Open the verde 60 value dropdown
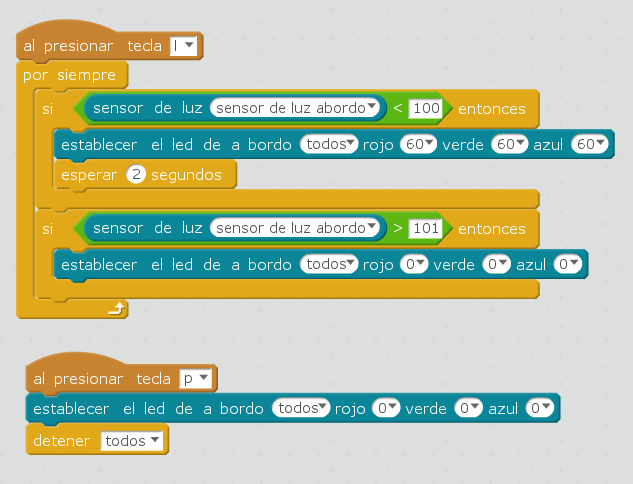The height and width of the screenshot is (484, 633). tap(508, 145)
